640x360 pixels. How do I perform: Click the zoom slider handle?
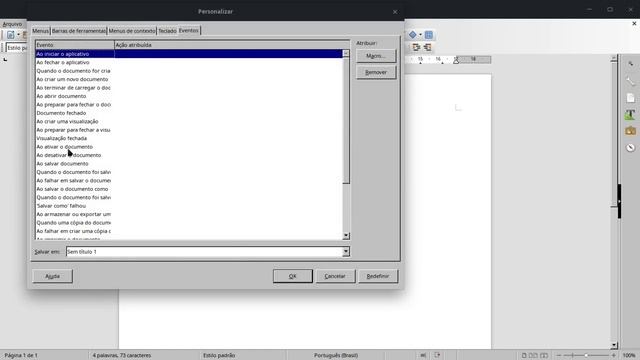point(586,356)
